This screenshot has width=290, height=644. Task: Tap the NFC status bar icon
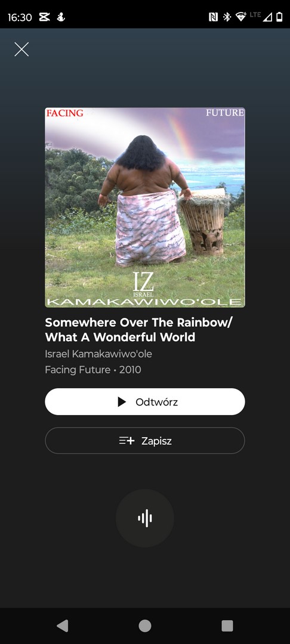point(213,17)
